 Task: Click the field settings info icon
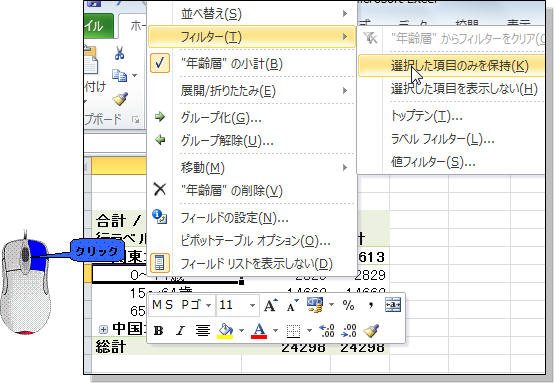[160, 216]
